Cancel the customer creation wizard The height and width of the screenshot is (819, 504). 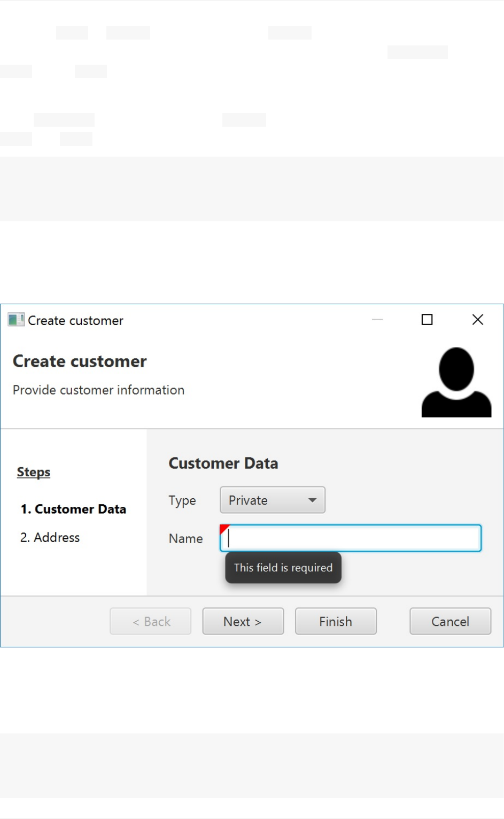pyautogui.click(x=450, y=621)
